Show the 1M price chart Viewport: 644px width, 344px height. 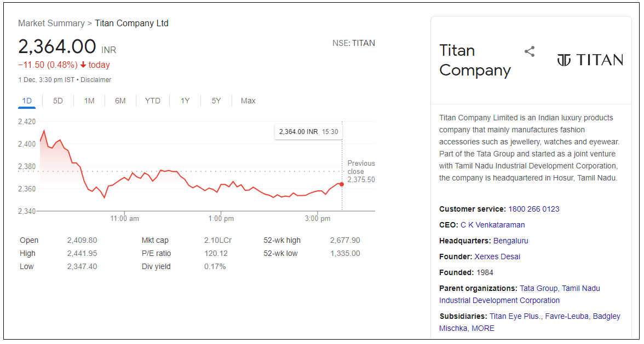pos(89,101)
